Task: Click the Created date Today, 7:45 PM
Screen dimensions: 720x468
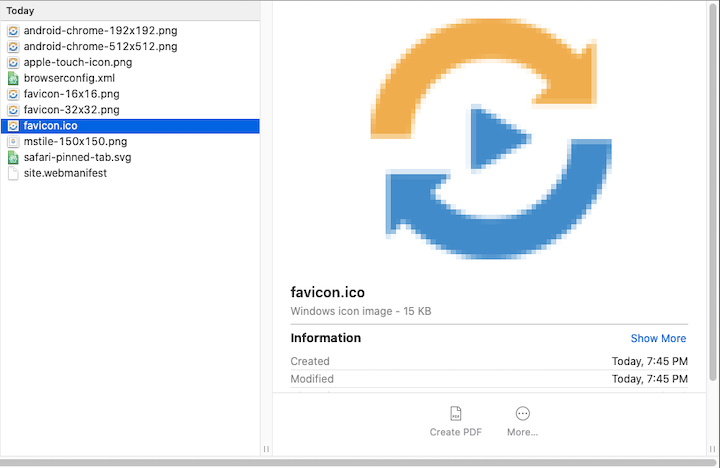Action: (650, 361)
